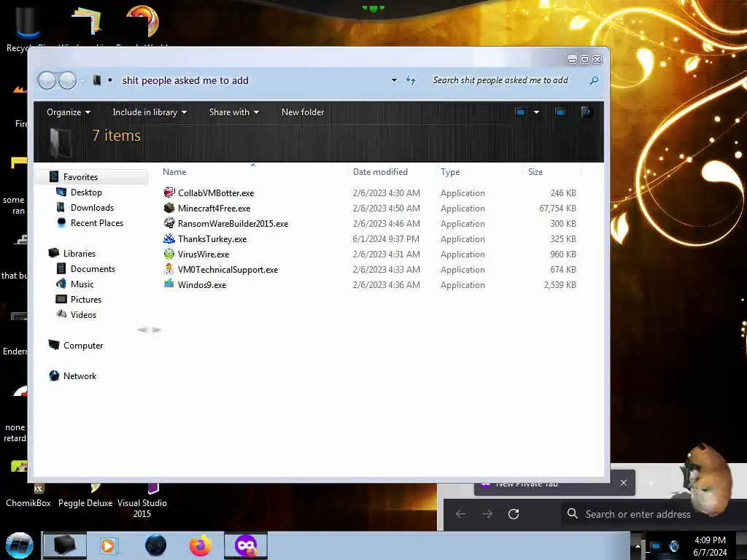Click the taskbar clock showing 4:09 PM

pos(710,546)
